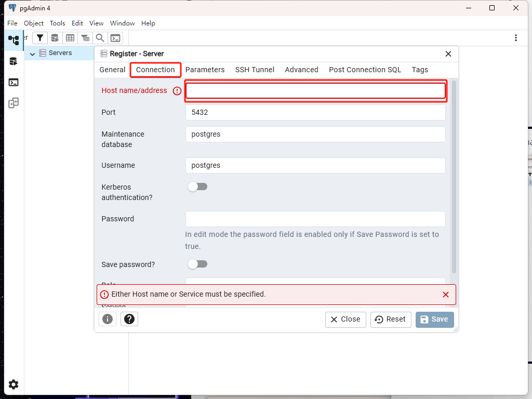Viewport: 532px width, 399px height.
Task: Open the Tools menu
Action: tap(57, 23)
